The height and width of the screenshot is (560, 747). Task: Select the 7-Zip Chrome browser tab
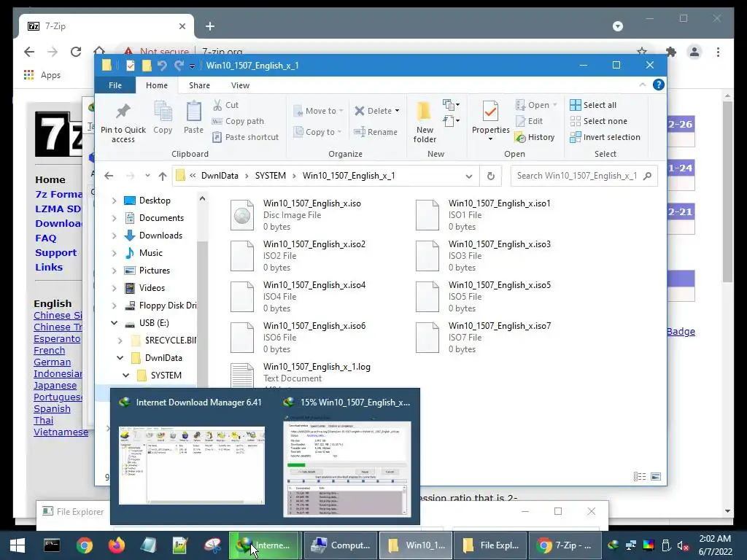(107, 26)
